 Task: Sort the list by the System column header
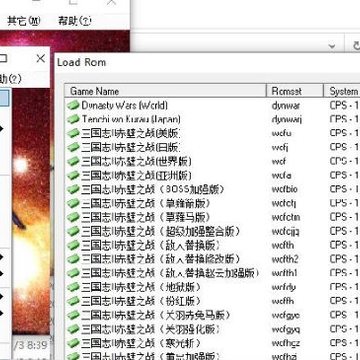[x=342, y=91]
